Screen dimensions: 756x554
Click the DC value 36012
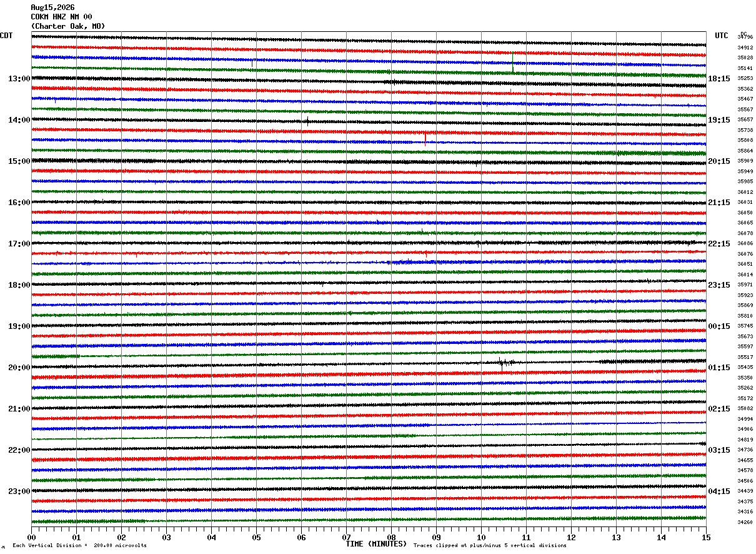tap(745, 193)
